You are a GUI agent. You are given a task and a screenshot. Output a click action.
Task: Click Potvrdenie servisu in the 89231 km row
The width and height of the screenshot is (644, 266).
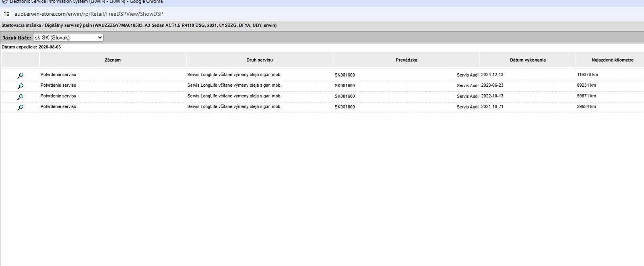[58, 85]
